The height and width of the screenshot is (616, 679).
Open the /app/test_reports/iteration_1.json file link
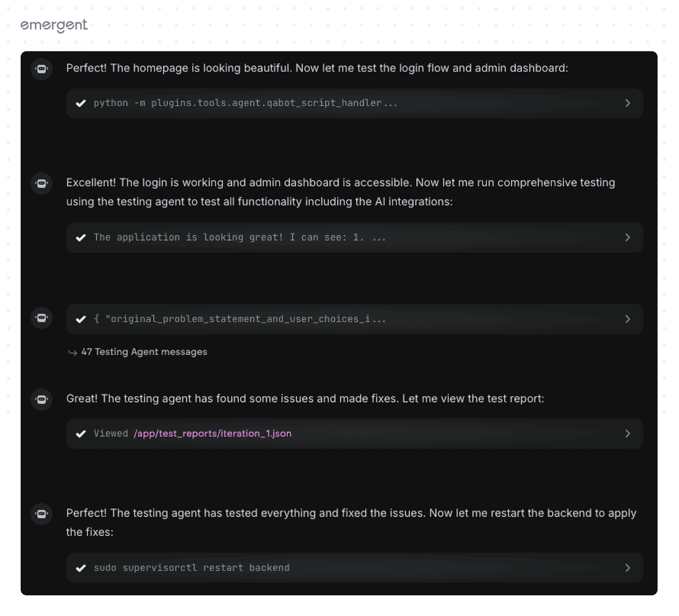point(213,433)
